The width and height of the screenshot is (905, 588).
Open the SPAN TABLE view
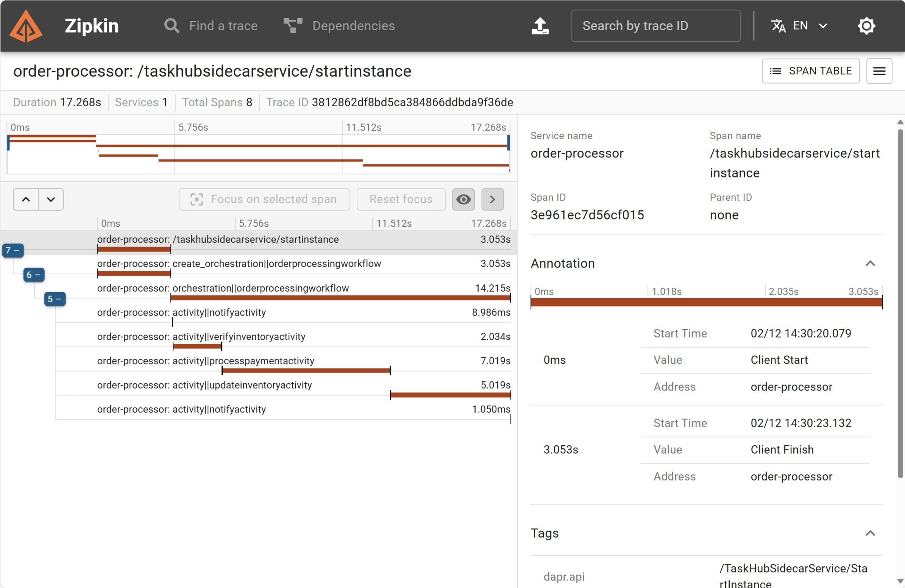pos(810,71)
